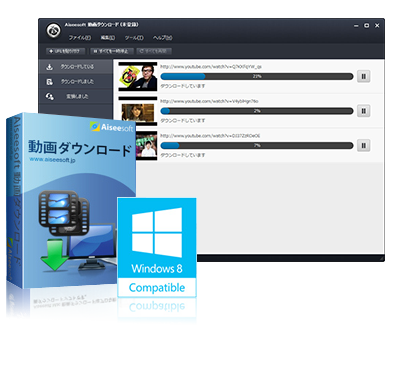Pause the second download at 2%
Viewport: 397px width, 371px height.
(x=364, y=111)
